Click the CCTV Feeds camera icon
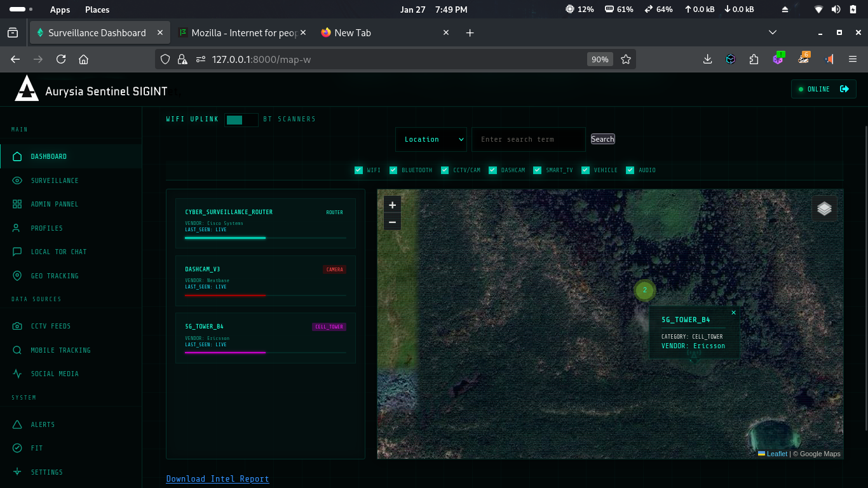868x488 pixels. 17,326
